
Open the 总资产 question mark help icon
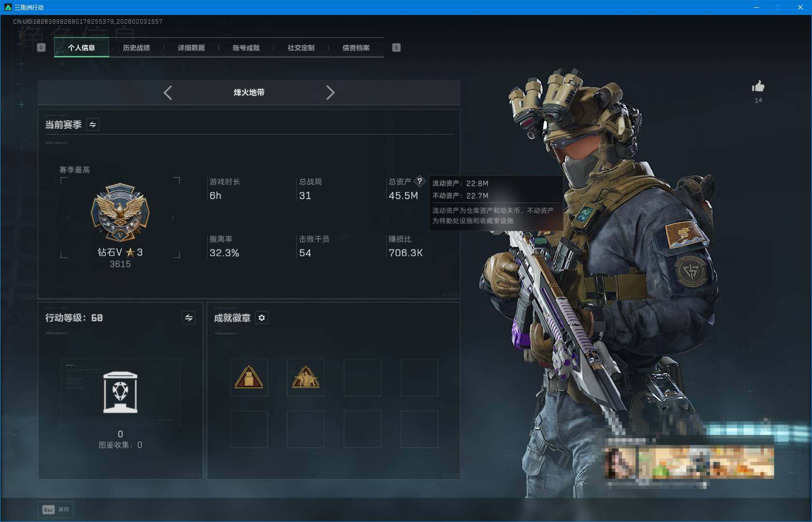(420, 181)
